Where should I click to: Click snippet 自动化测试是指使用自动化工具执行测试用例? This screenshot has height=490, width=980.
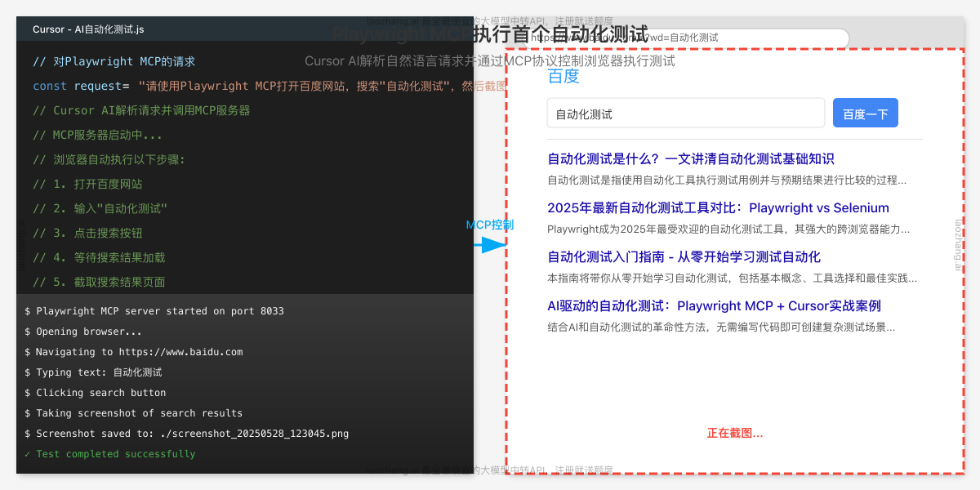pos(727,180)
